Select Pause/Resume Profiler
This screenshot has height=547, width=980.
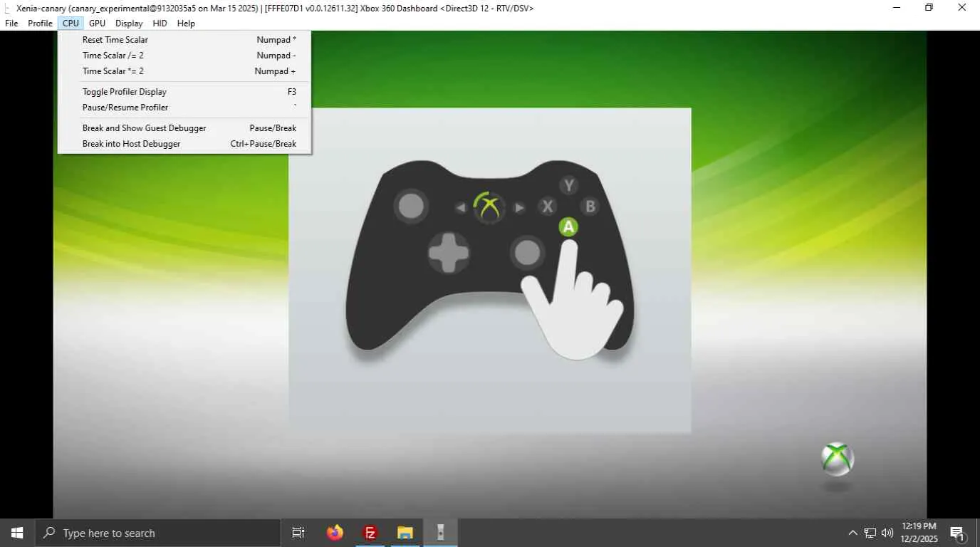(x=184, y=108)
